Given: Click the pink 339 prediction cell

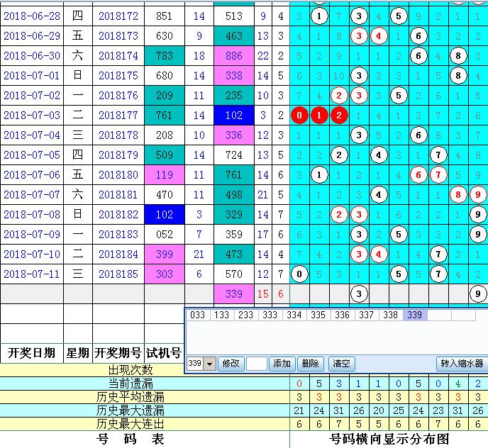Looking at the screenshot, I should pos(234,293).
